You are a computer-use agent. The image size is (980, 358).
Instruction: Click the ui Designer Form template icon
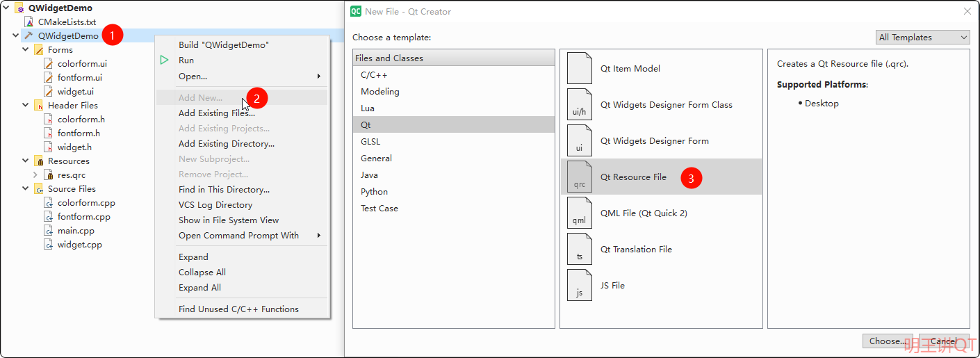point(580,140)
